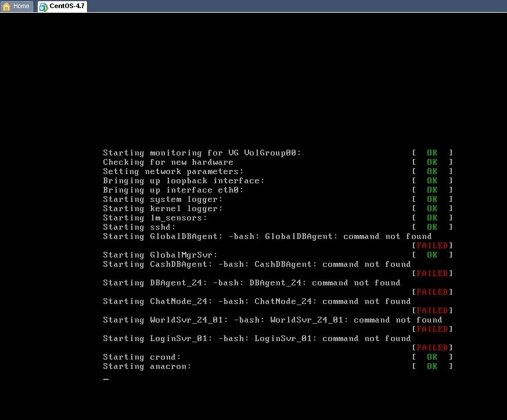The width and height of the screenshot is (507, 420).
Task: Click the FAILED status for GlobalDBAgent
Action: coord(432,245)
